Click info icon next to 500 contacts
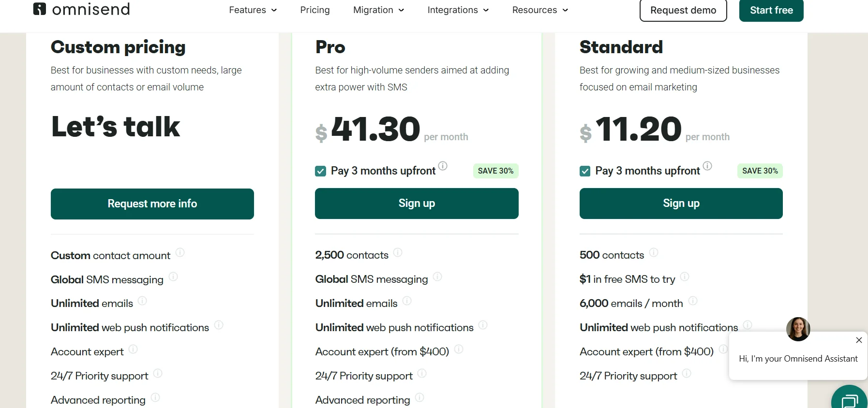868x408 pixels. [x=653, y=252]
